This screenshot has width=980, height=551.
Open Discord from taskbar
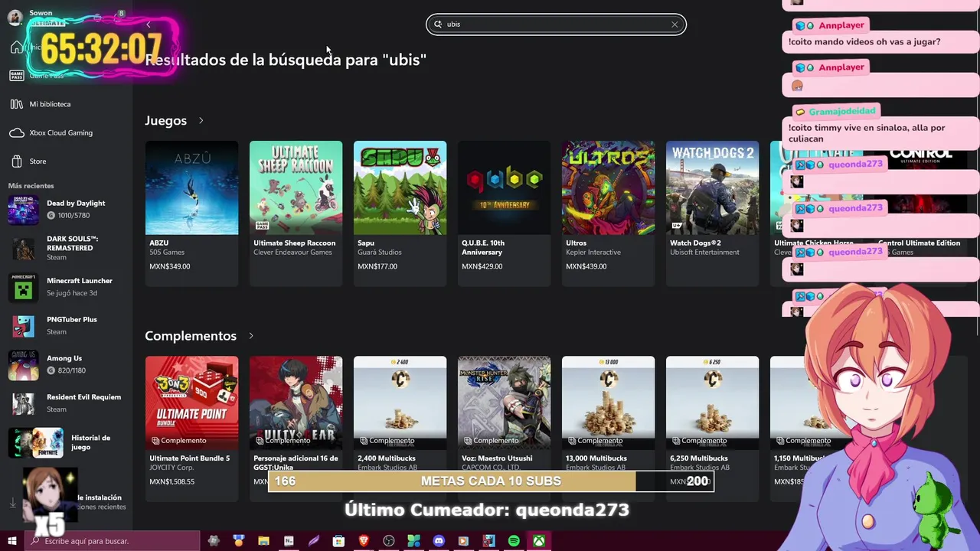pos(439,541)
